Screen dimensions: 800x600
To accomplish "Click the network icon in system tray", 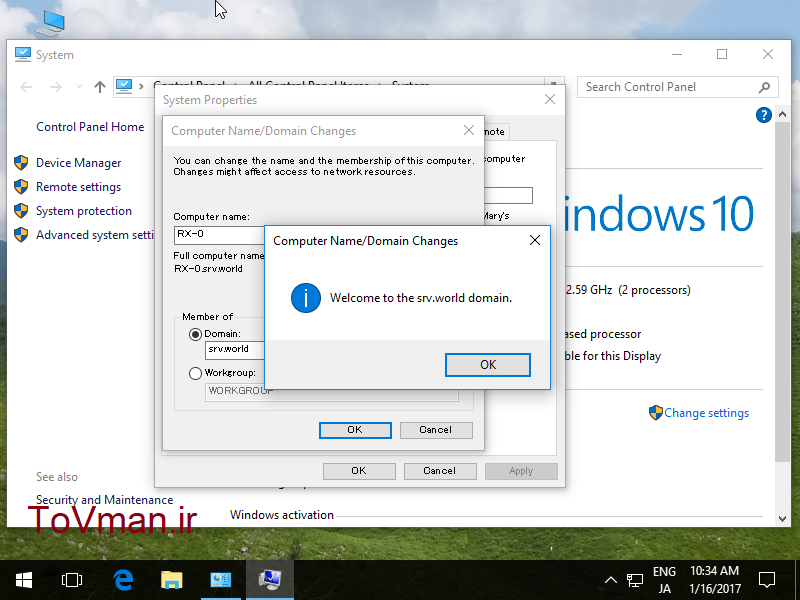I will (635, 580).
